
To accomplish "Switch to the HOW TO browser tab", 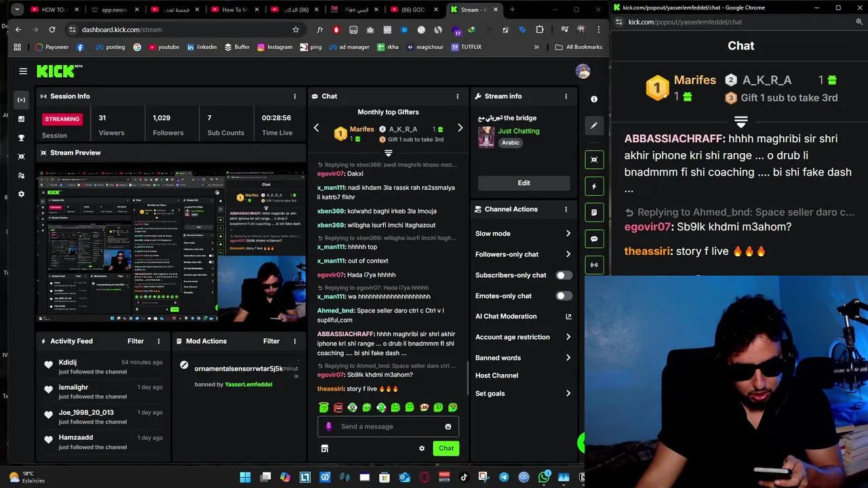I will coord(47,9).
